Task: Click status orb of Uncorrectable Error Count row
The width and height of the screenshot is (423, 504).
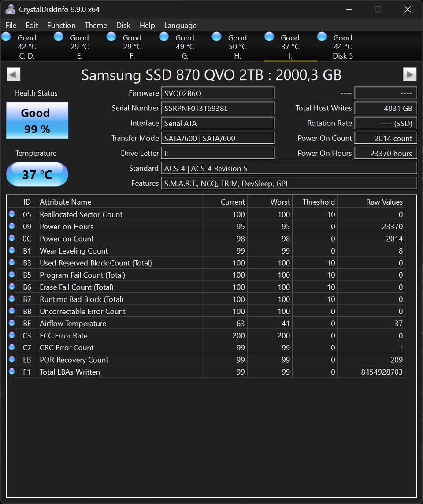Action: [x=12, y=311]
